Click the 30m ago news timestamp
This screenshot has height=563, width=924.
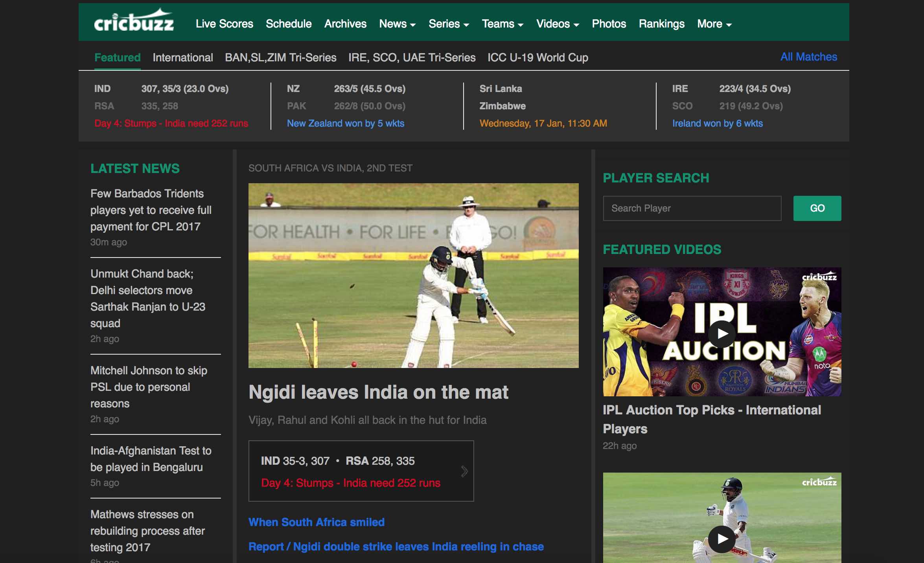(x=109, y=242)
